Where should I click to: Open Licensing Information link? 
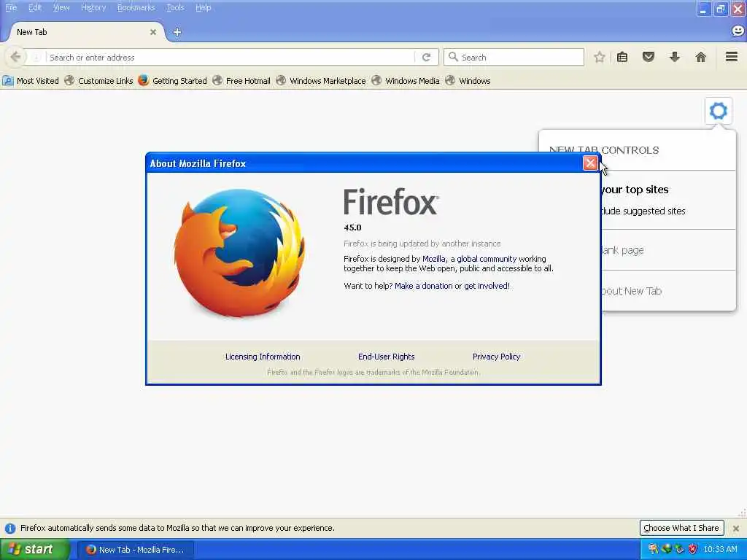[x=263, y=357]
